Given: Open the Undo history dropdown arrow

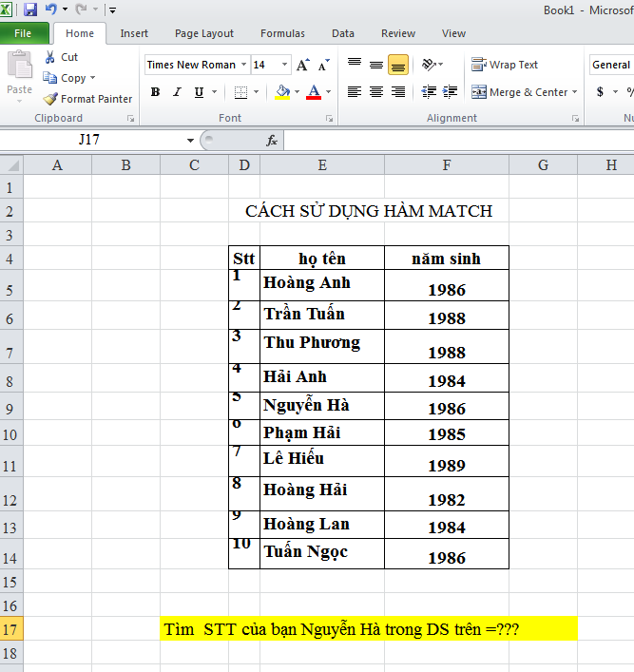Looking at the screenshot, I should [65, 9].
